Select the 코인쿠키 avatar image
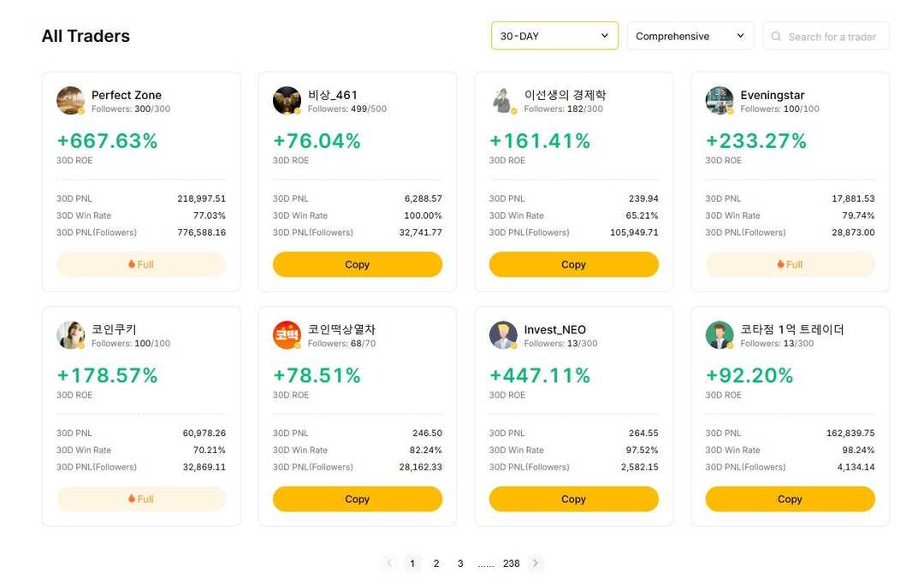This screenshot has height=584, width=924. pos(70,335)
